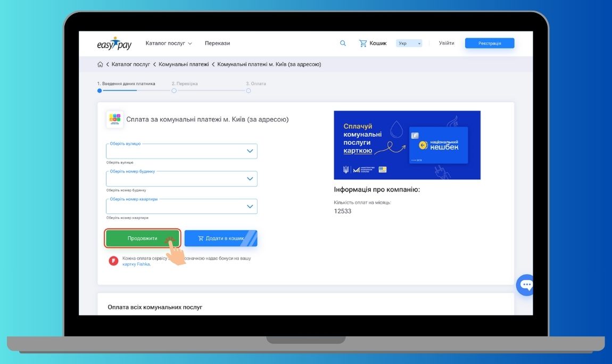Click the shopping cart Кошик icon
The width and height of the screenshot is (612, 364).
click(363, 43)
